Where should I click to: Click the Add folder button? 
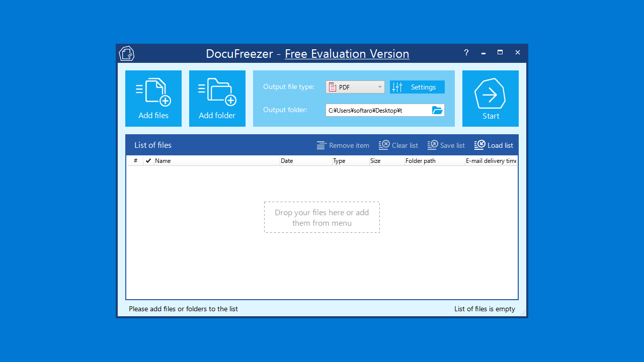click(x=217, y=99)
